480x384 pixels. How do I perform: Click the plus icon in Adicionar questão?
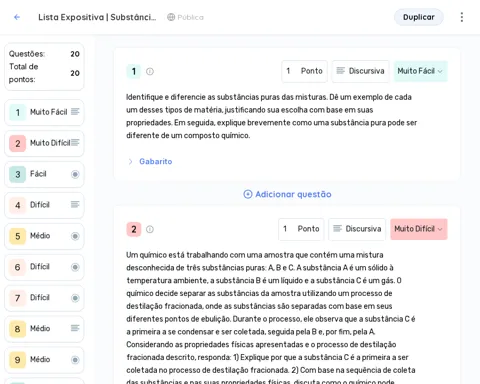click(x=248, y=194)
